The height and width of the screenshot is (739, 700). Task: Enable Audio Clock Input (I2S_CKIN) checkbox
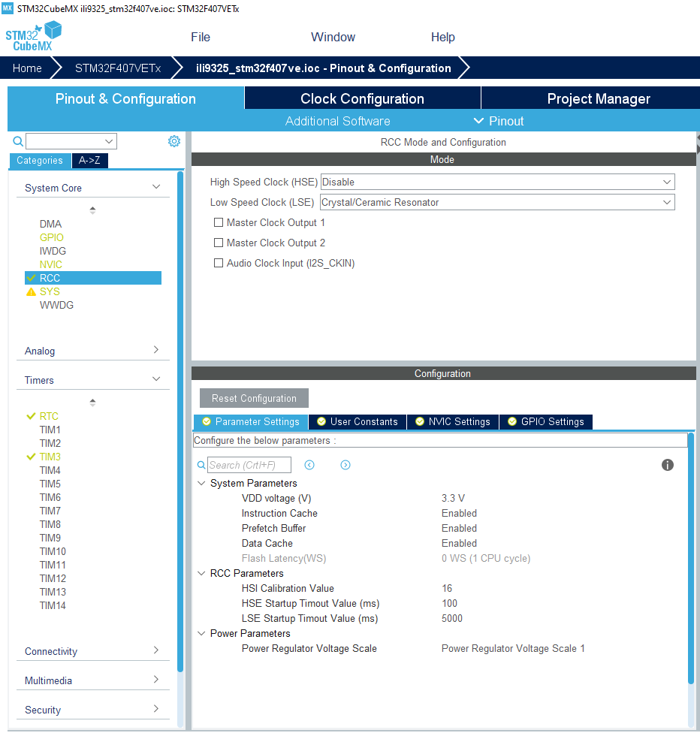click(219, 263)
